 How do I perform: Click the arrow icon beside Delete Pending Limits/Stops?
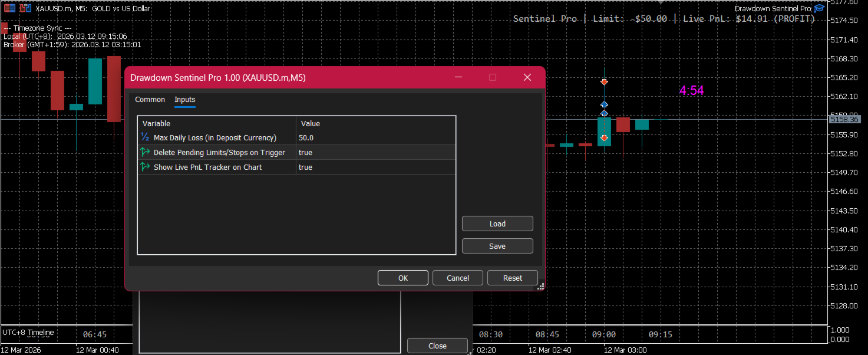[145, 152]
